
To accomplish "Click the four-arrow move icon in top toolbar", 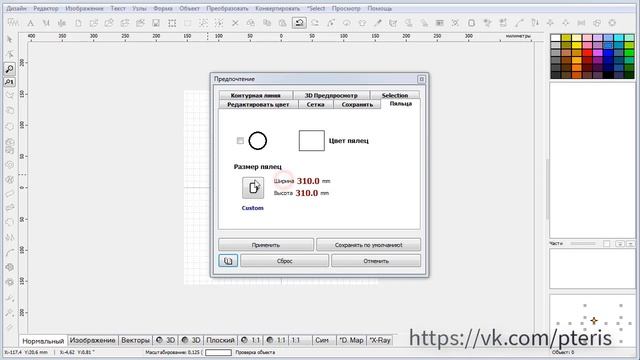I will (550, 23).
